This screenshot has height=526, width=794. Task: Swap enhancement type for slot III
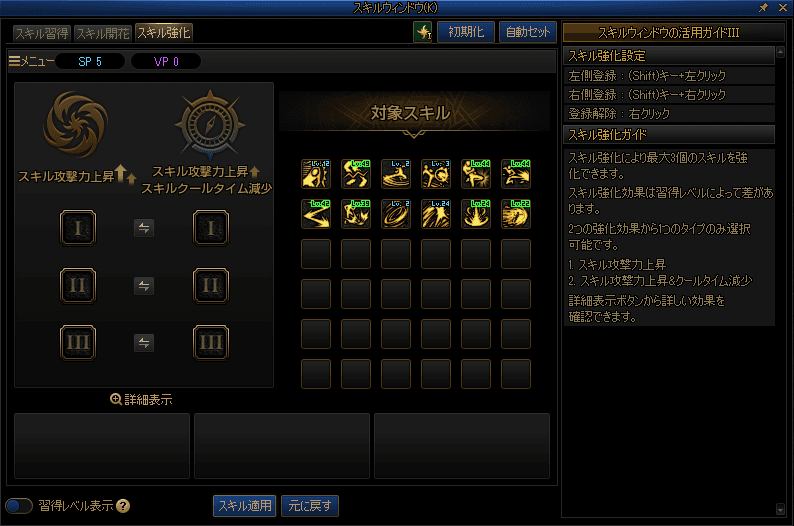(x=144, y=343)
